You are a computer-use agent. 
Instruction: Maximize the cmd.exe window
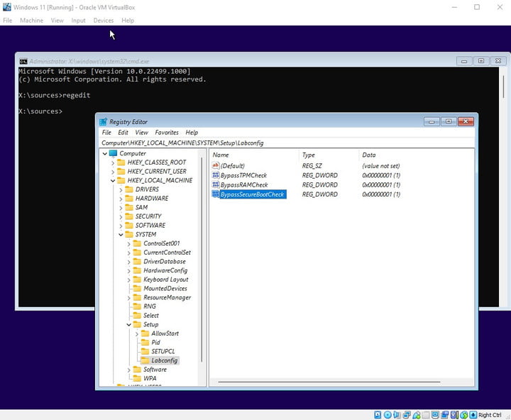click(481, 61)
